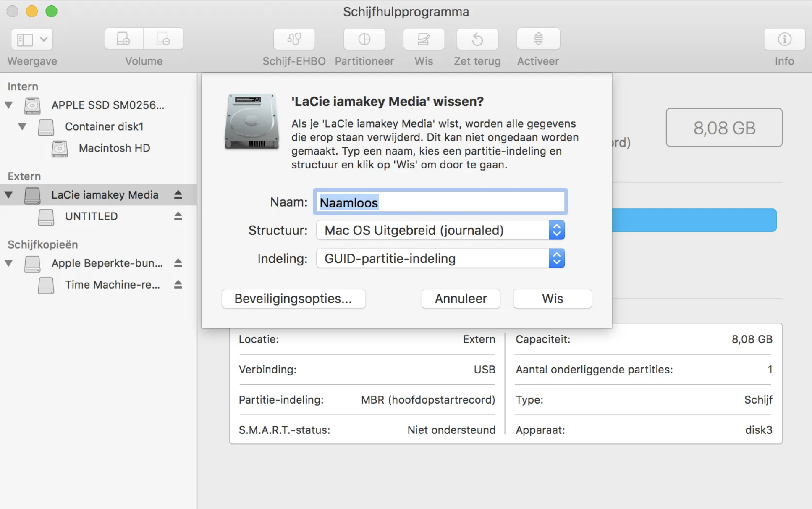Run Schijf-EHBO from the toolbar
812x509 pixels.
pos(294,39)
